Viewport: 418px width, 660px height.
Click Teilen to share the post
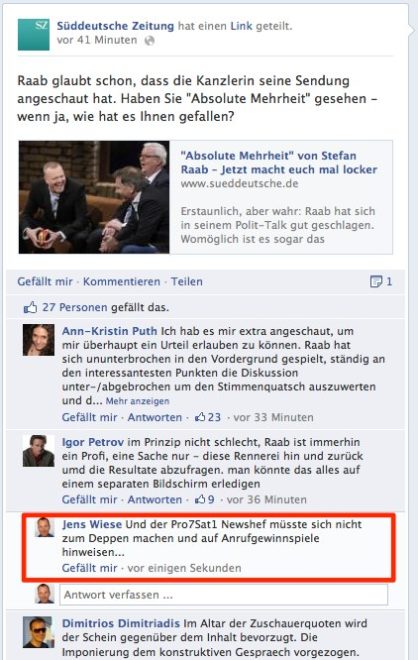186,282
